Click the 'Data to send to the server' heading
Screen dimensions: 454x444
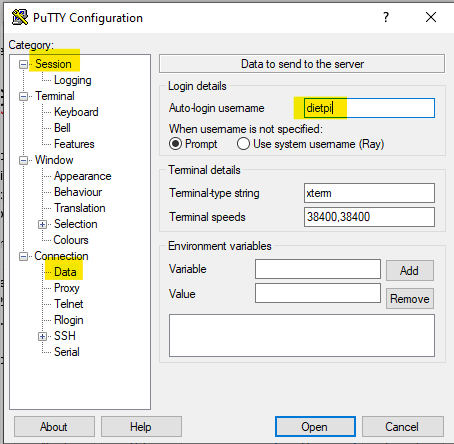pos(302,64)
